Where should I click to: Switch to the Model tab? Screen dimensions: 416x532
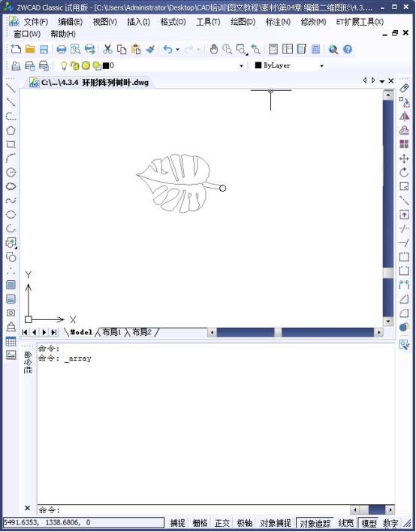[x=81, y=332]
